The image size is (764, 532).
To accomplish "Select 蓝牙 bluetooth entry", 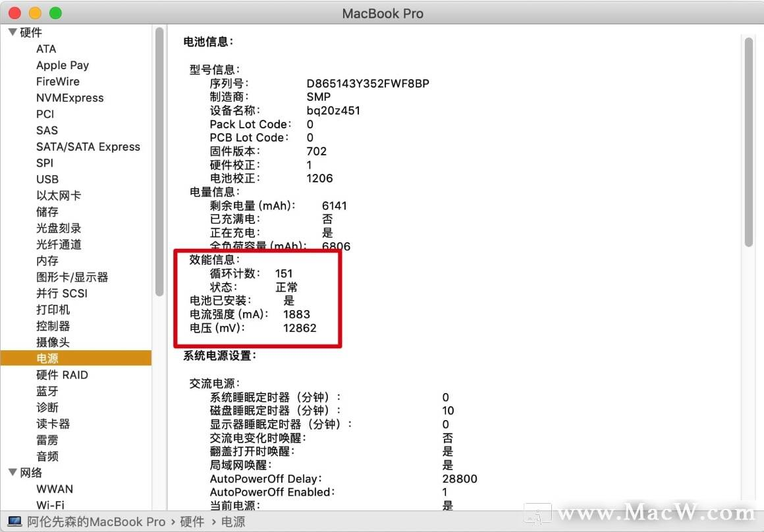I will [x=47, y=391].
